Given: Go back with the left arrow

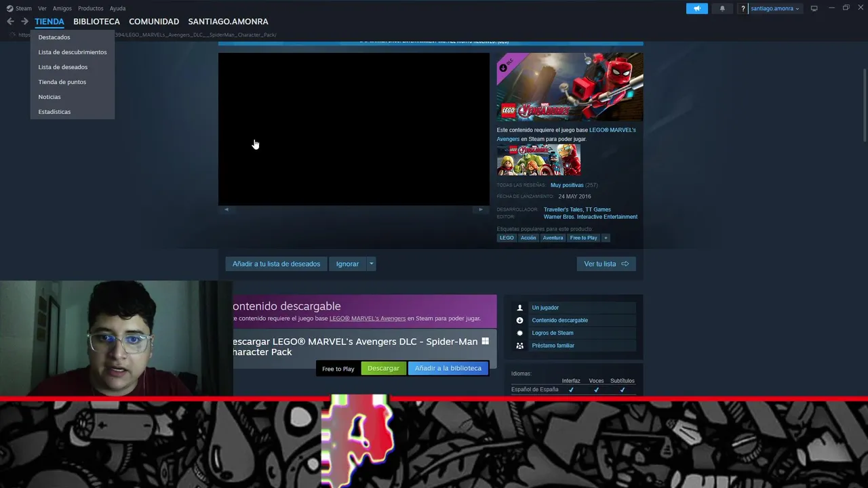Looking at the screenshot, I should (10, 22).
